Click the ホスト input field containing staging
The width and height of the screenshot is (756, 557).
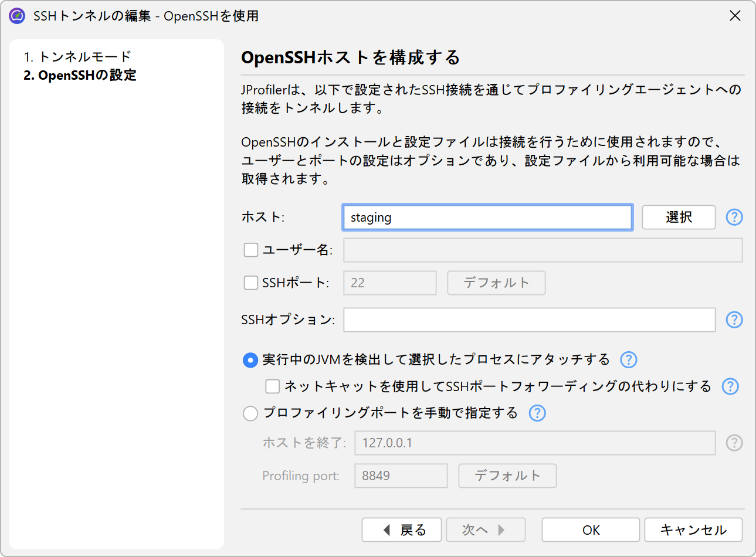tap(487, 218)
